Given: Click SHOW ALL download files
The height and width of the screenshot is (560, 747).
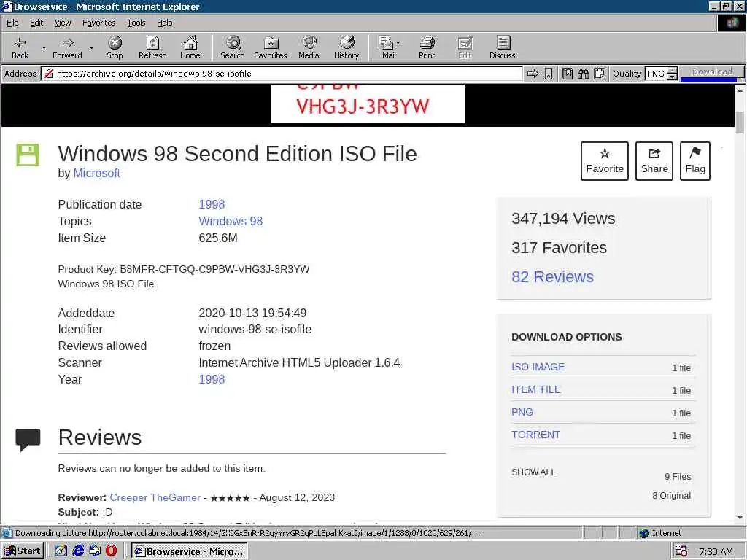Looking at the screenshot, I should coord(533,472).
